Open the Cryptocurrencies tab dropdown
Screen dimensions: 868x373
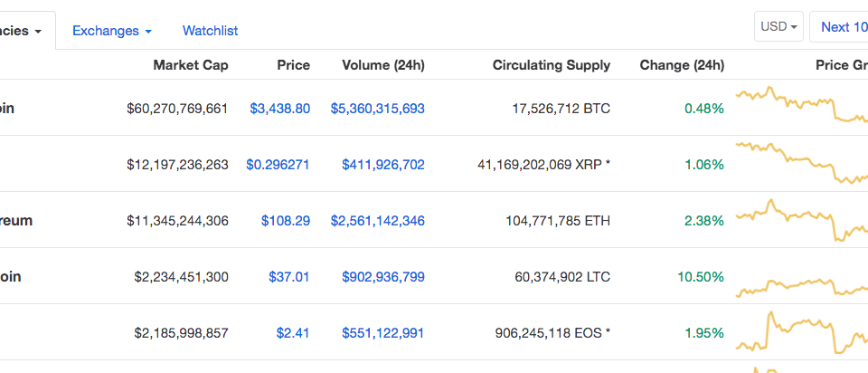coord(22,31)
